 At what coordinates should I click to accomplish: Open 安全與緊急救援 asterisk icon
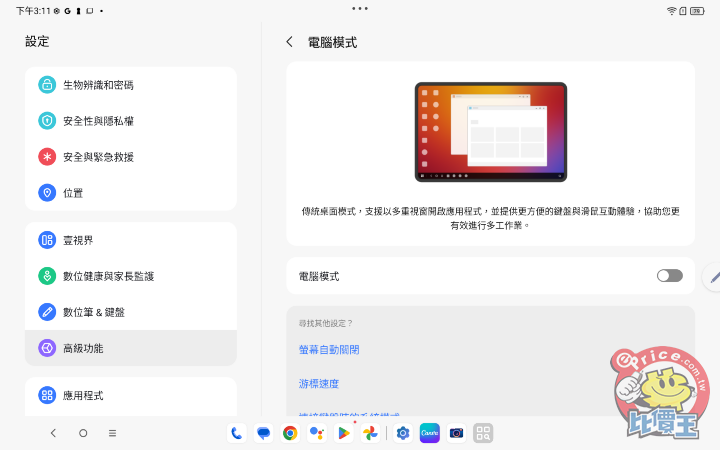tap(47, 157)
